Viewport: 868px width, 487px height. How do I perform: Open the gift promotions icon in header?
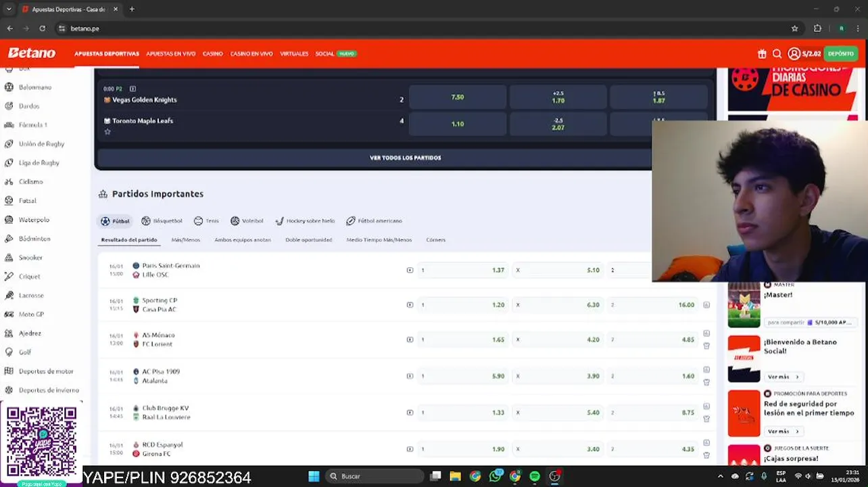click(x=762, y=54)
